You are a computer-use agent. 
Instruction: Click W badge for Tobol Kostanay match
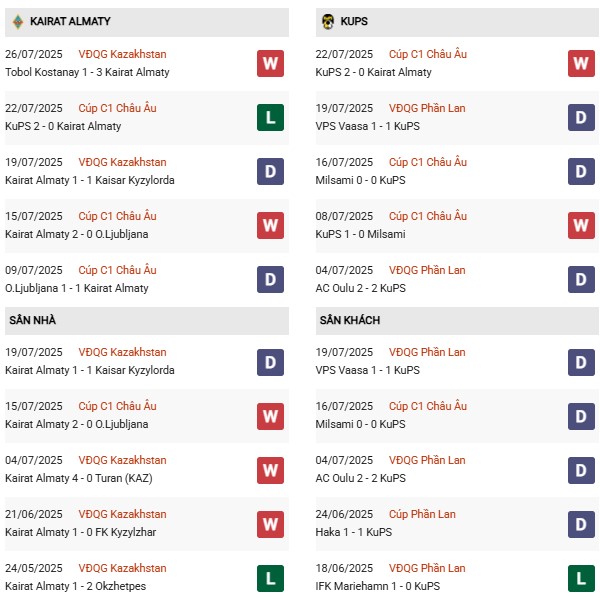(x=270, y=63)
